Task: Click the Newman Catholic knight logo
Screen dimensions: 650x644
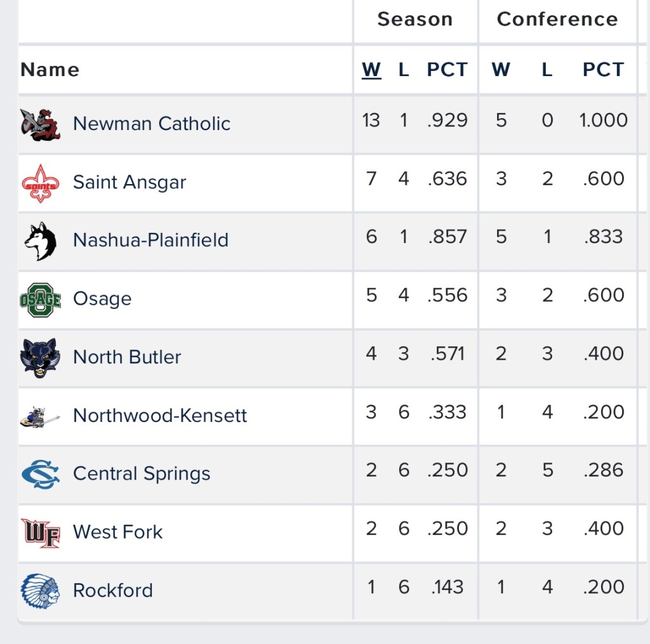Action: pyautogui.click(x=40, y=124)
